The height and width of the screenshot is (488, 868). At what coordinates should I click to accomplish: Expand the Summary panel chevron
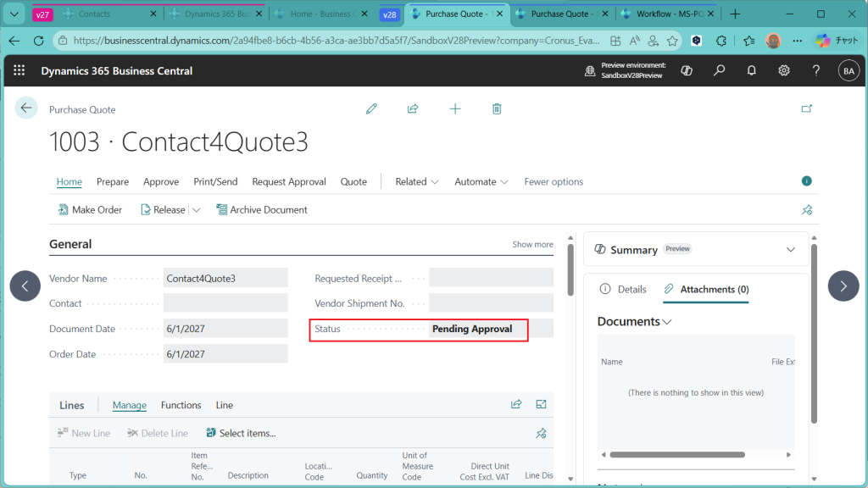790,250
